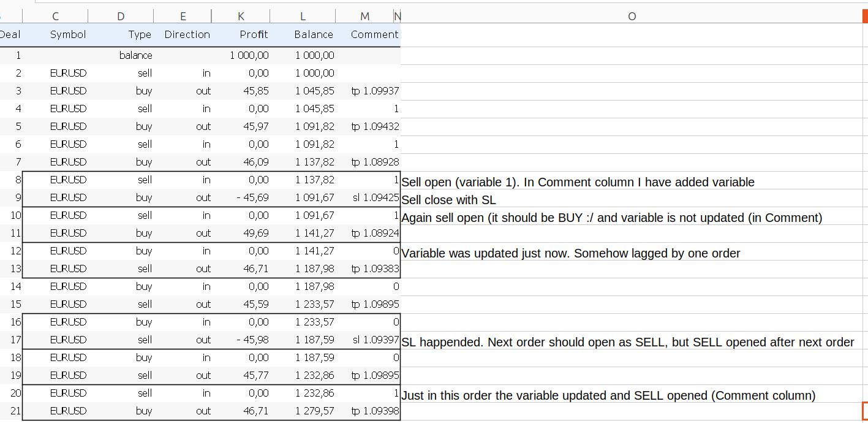Viewport: 868px width, 423px height.
Task: Select balance cell 1 141,27 in deal 11
Action: 315,233
